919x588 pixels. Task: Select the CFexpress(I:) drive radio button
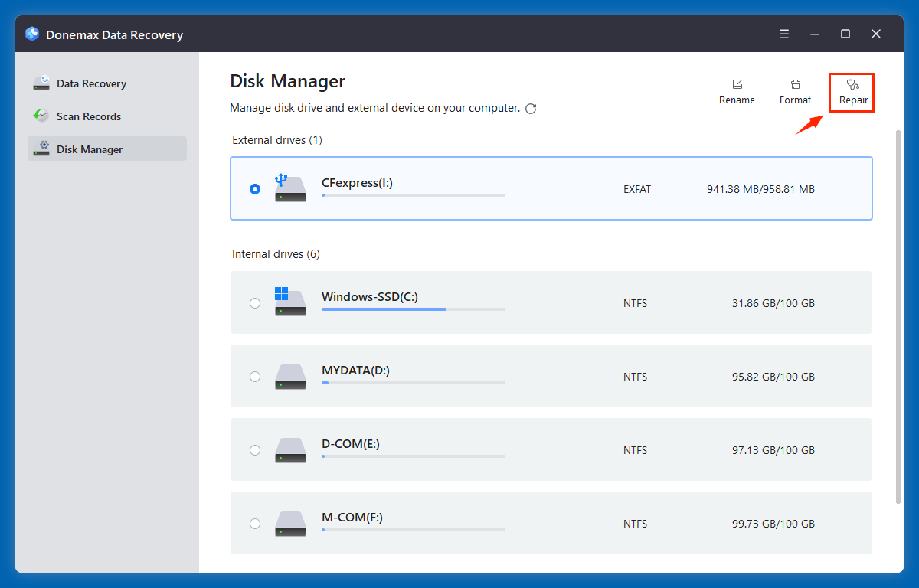tap(255, 188)
